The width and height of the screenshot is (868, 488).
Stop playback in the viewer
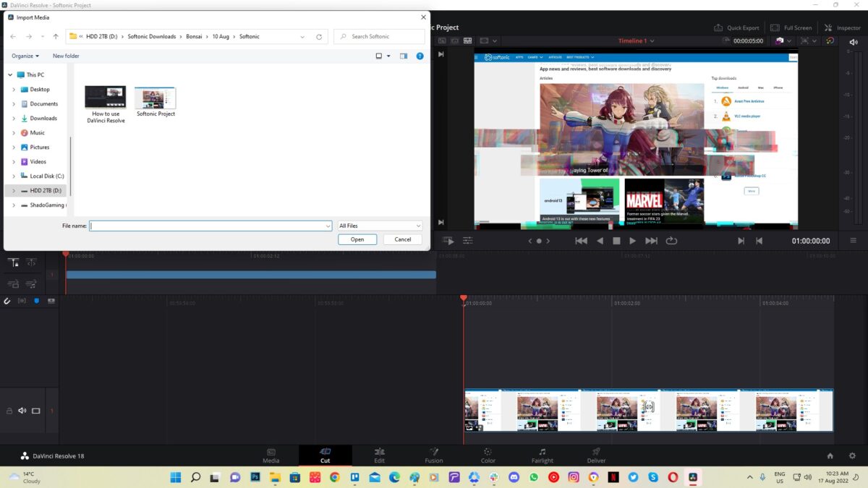[x=616, y=241]
